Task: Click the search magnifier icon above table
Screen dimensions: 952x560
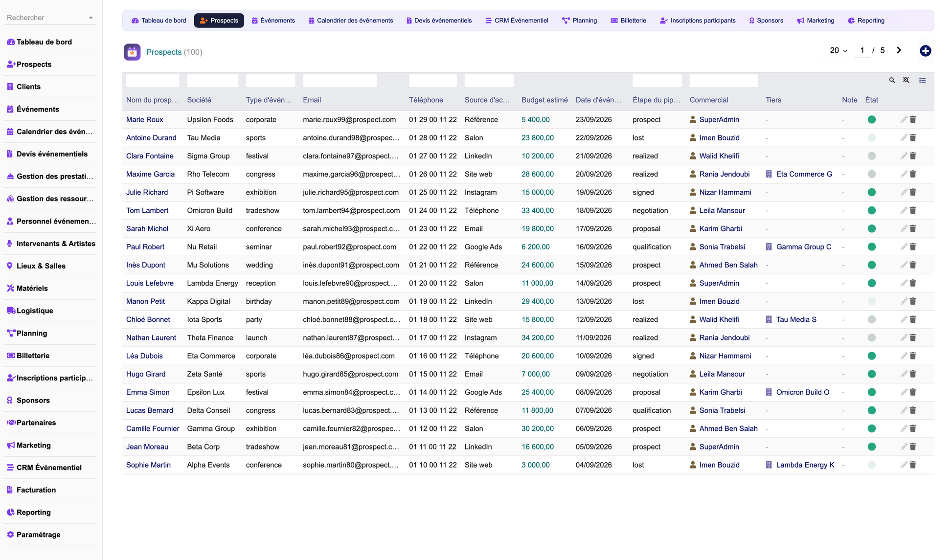Action: point(892,80)
